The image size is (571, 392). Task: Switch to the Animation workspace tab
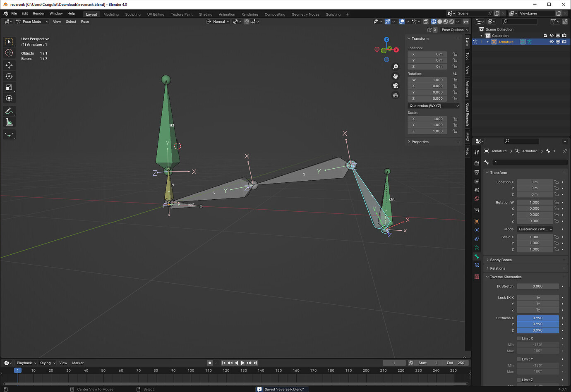(227, 14)
